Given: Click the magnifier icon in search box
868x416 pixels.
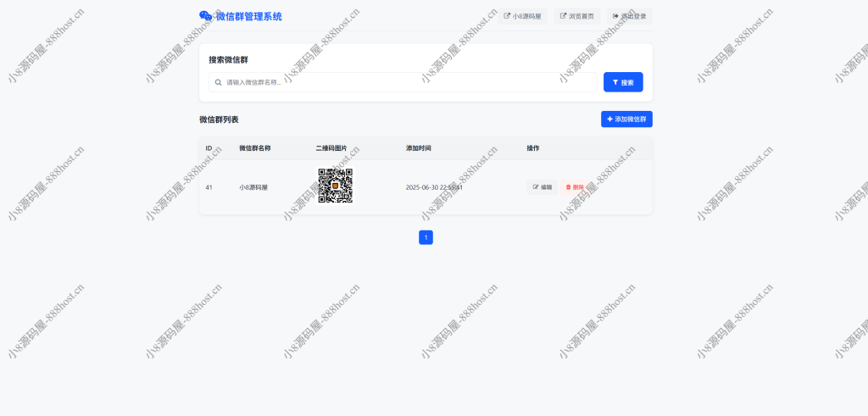Looking at the screenshot, I should (x=218, y=82).
